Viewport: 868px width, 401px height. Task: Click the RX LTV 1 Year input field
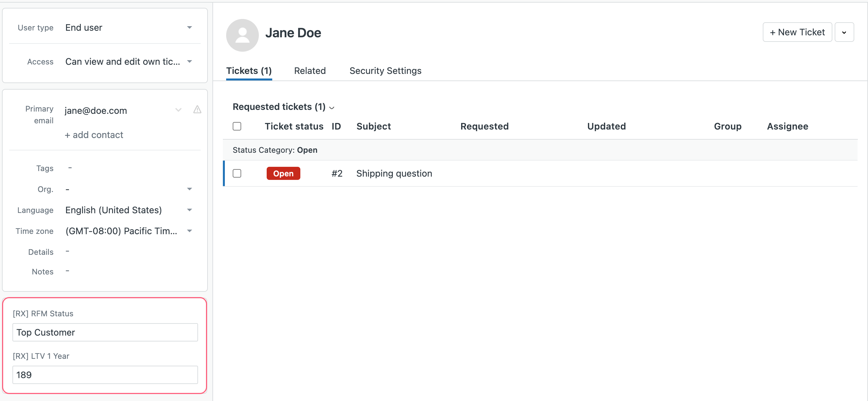(x=105, y=375)
